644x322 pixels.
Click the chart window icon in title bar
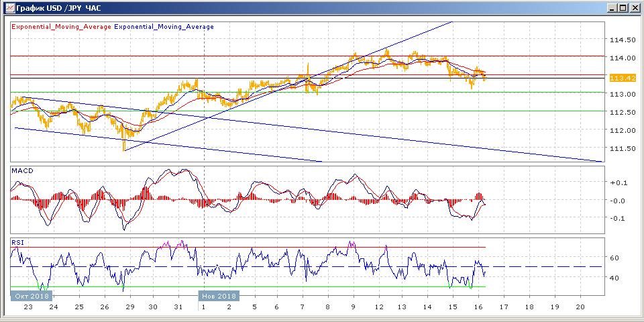[x=9, y=8]
